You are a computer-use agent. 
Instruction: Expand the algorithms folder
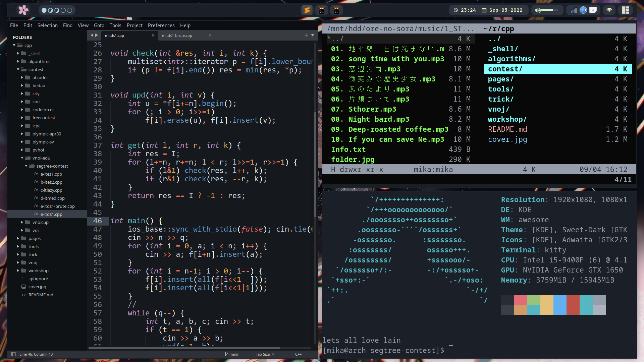click(18, 61)
